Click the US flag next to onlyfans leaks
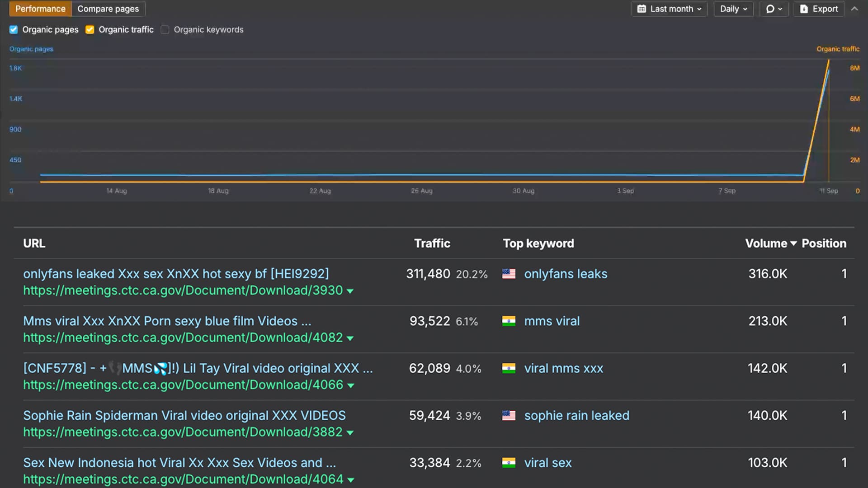Image resolution: width=868 pixels, height=488 pixels. [509, 273]
